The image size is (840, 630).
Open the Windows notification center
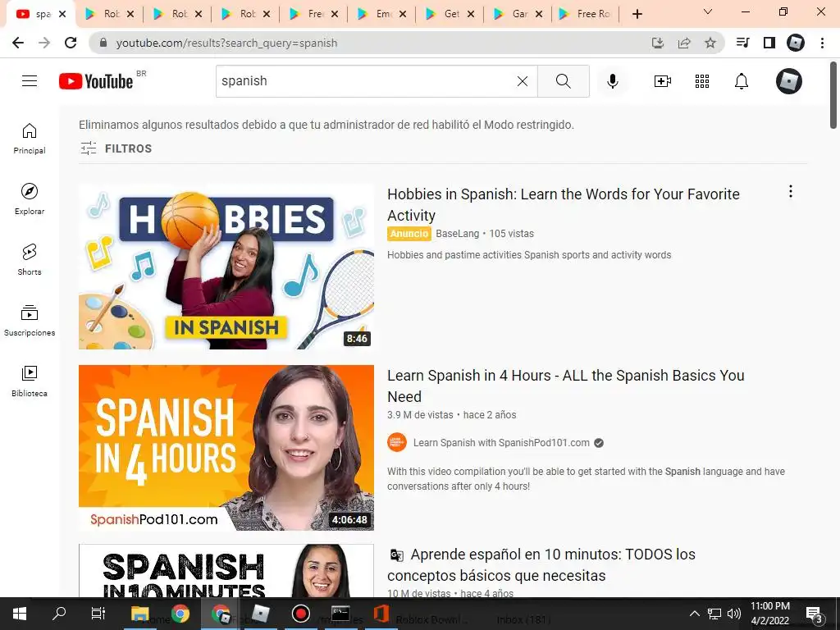click(x=815, y=614)
